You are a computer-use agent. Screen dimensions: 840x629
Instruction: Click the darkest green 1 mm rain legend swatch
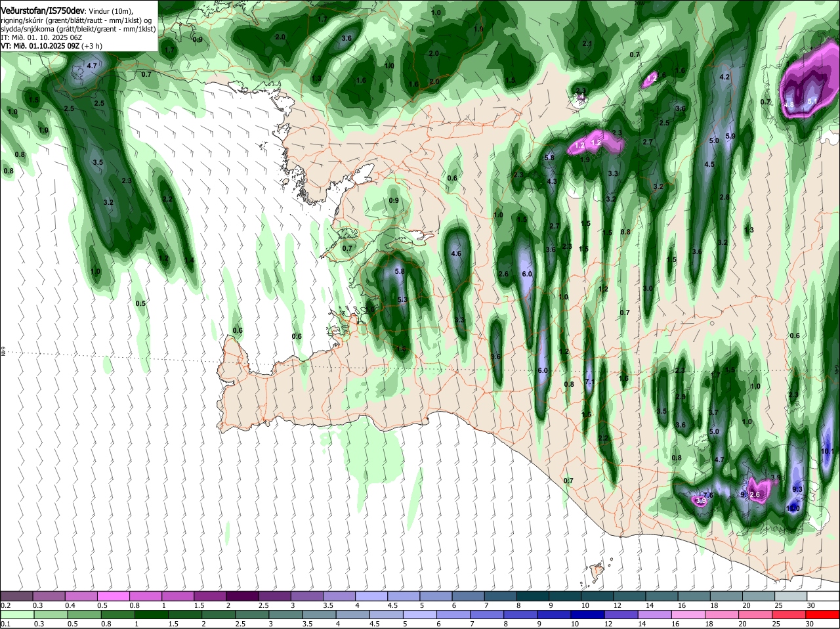pyautogui.click(x=152, y=614)
